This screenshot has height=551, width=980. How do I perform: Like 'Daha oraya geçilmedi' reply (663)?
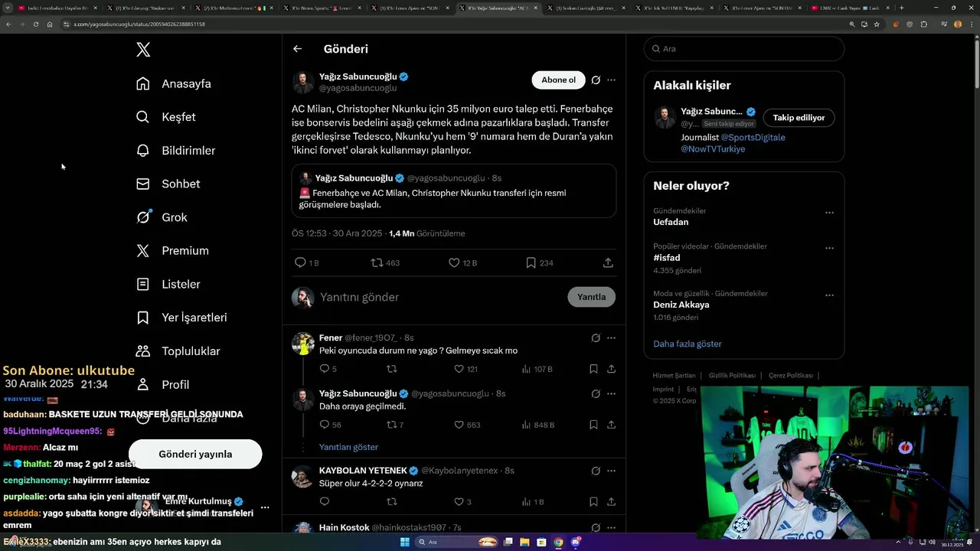pos(467,425)
